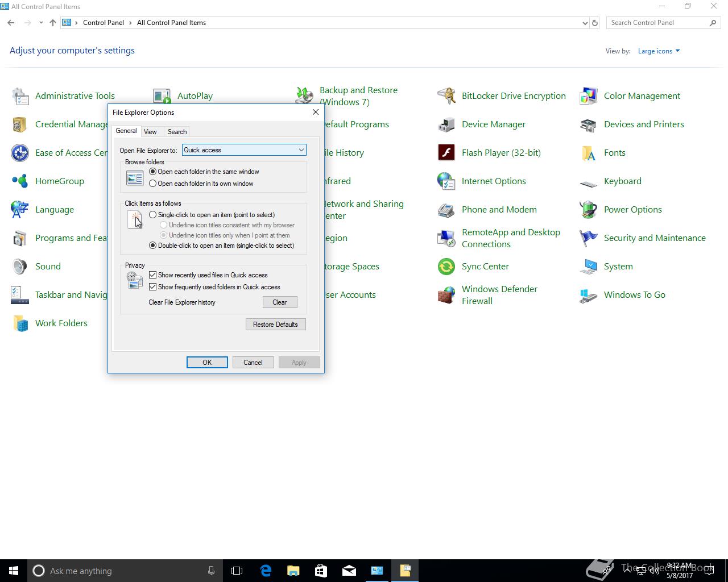Click Control Panel in the breadcrumb path
This screenshot has width=728, height=582.
coord(104,23)
